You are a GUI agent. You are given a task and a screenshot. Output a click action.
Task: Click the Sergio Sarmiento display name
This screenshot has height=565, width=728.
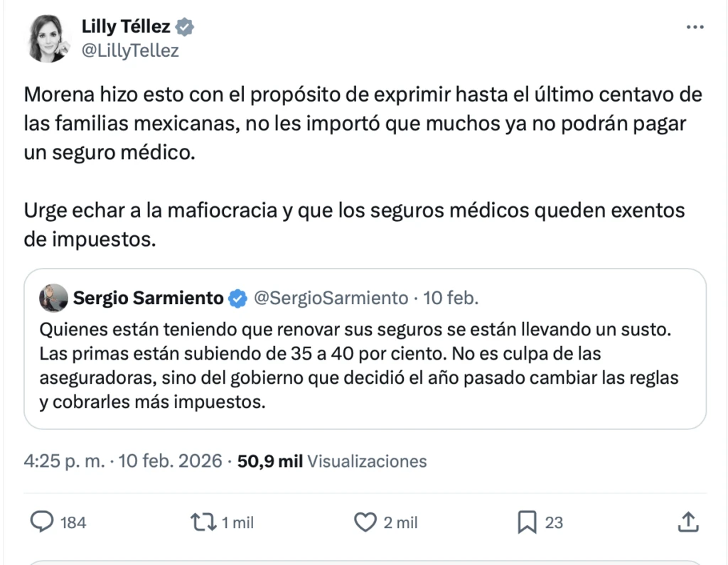pyautogui.click(x=148, y=298)
